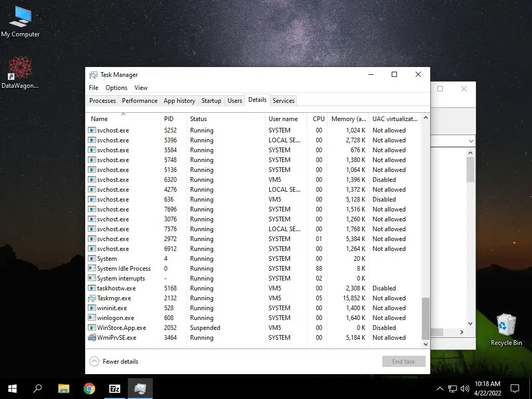Select svchost.exe row with PID 6320

point(254,180)
